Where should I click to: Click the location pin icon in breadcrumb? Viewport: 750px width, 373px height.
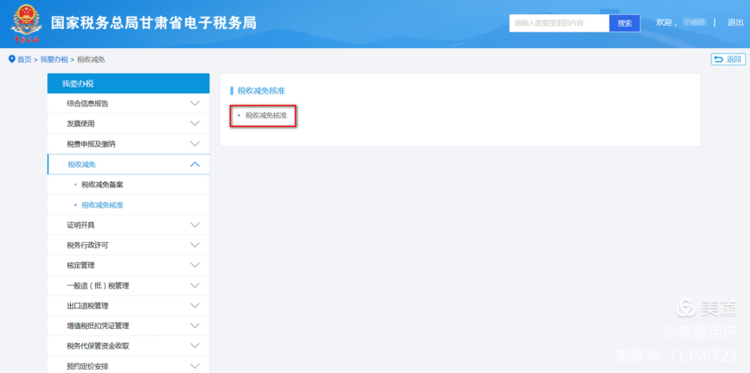(12, 59)
